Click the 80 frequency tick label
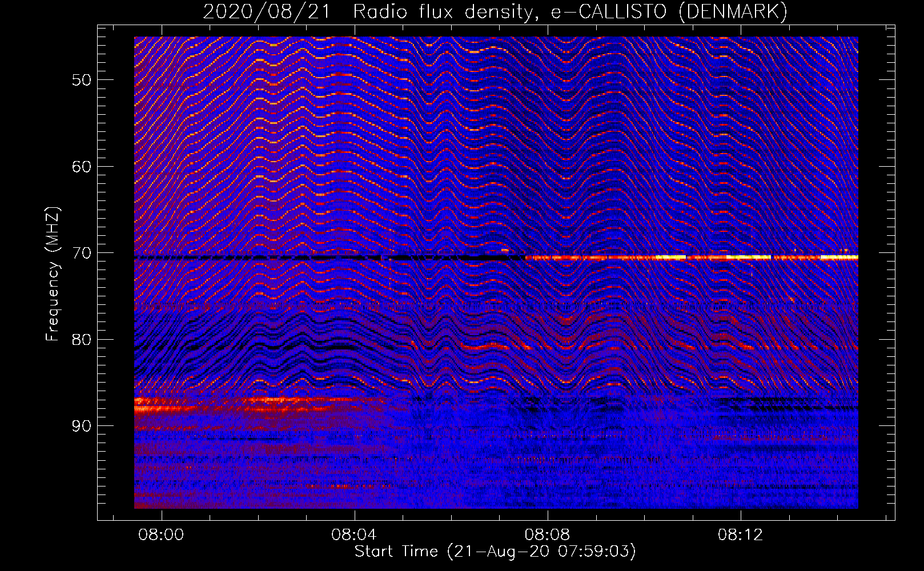924x571 pixels. click(x=81, y=340)
